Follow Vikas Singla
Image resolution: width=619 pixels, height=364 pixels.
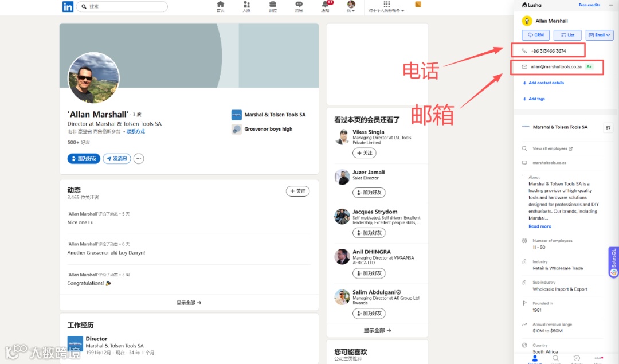[x=365, y=153]
